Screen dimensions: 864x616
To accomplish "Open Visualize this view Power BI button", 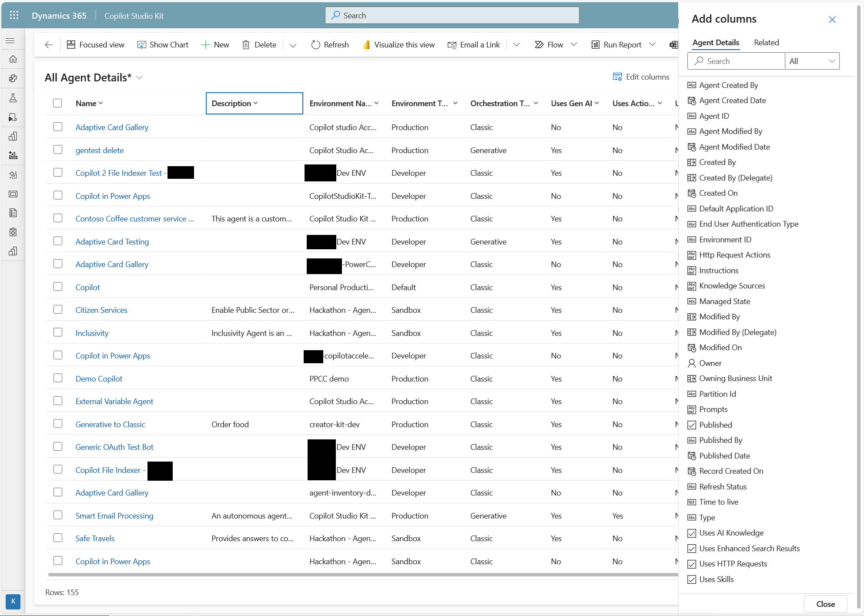I will (x=399, y=45).
